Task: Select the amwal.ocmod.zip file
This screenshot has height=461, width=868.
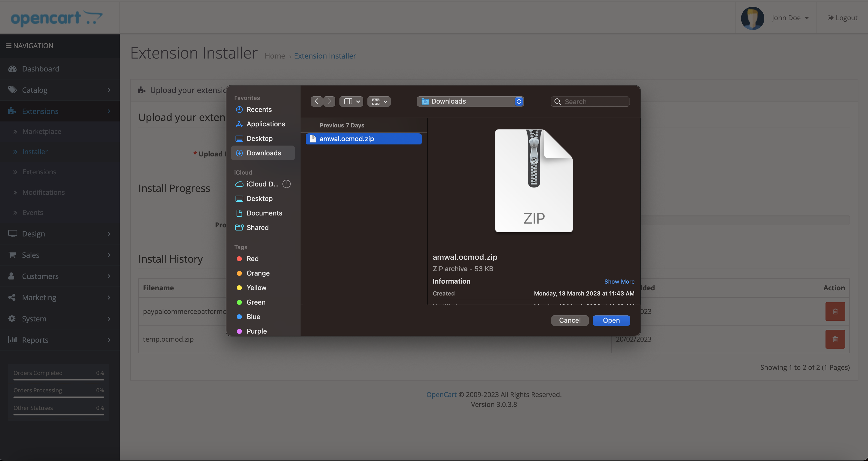Action: [364, 139]
